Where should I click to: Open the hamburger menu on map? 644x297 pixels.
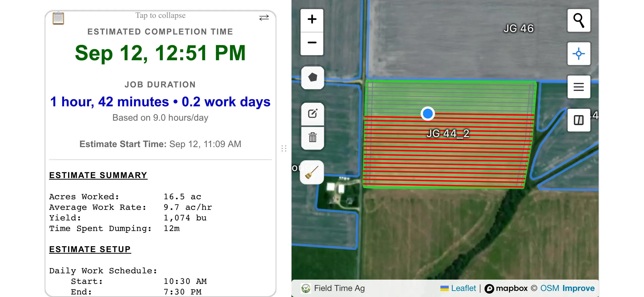coord(578,87)
